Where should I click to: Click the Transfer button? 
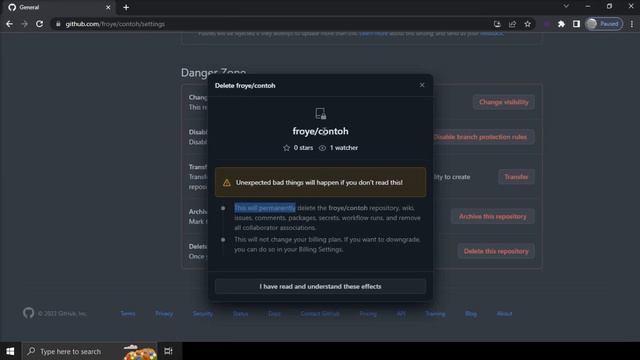[x=516, y=177]
